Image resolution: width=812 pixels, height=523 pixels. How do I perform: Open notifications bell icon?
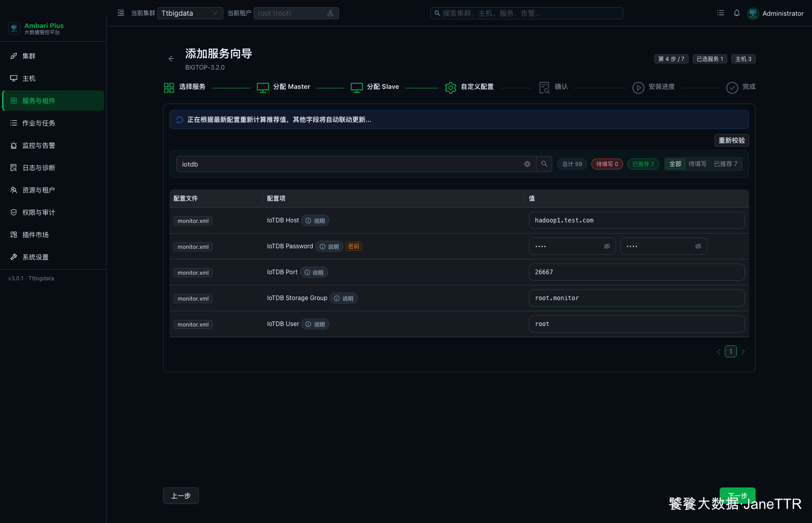737,13
